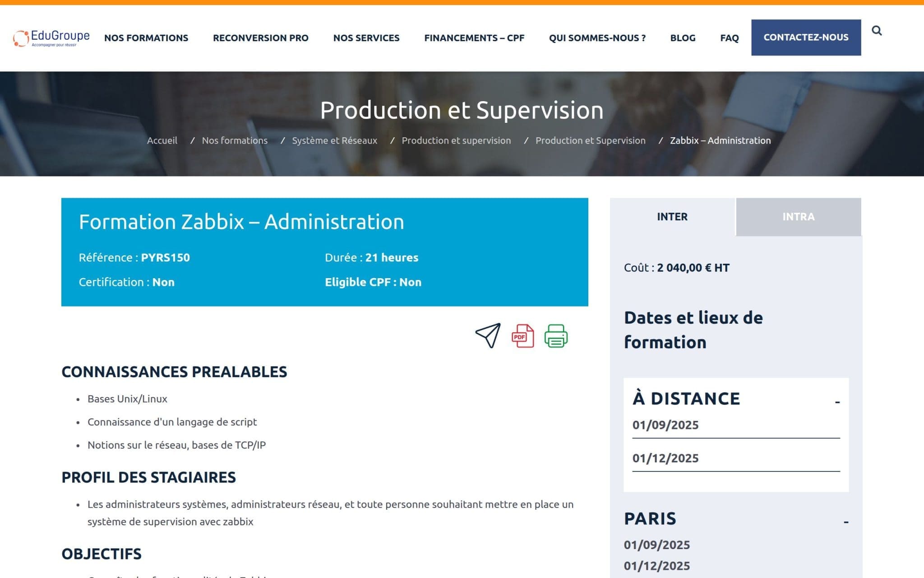Open lowercase Production et supervision breadcrumb
The height and width of the screenshot is (578, 924).
coord(456,140)
